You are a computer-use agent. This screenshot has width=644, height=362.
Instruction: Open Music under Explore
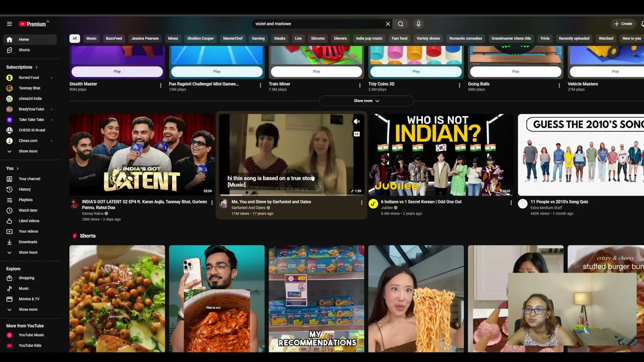click(30, 288)
